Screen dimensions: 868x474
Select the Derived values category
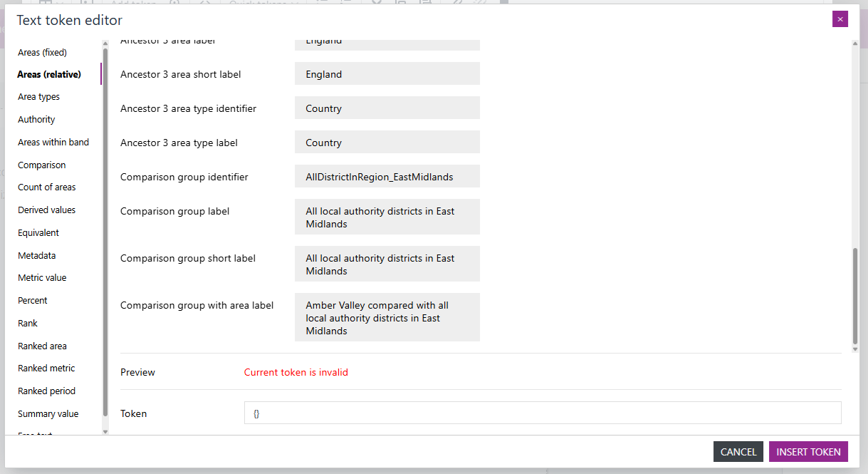tap(46, 210)
